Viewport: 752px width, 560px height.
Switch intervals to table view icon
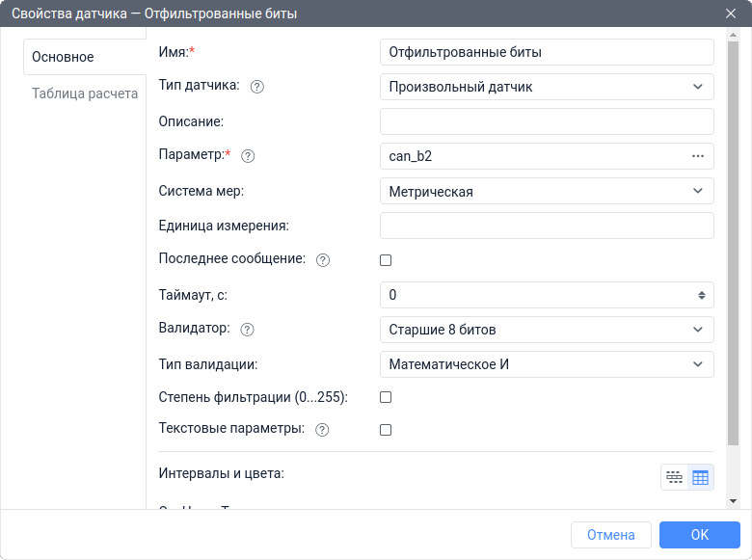tap(700, 477)
